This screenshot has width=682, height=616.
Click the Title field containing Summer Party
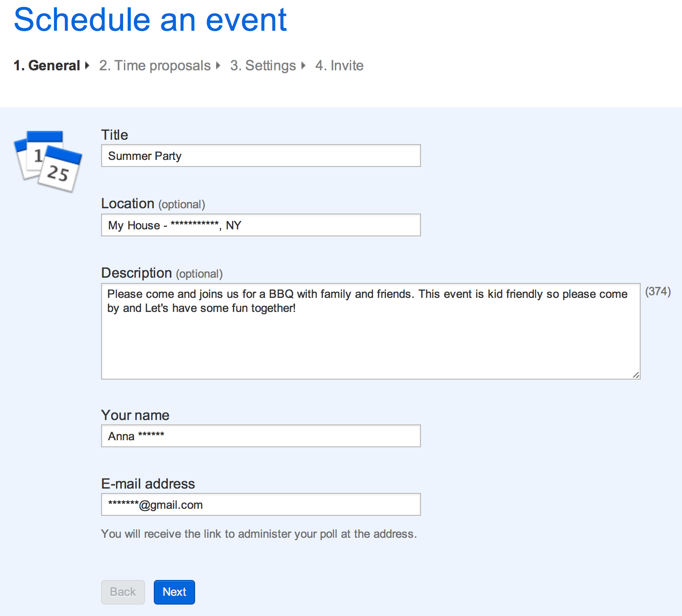tap(261, 156)
